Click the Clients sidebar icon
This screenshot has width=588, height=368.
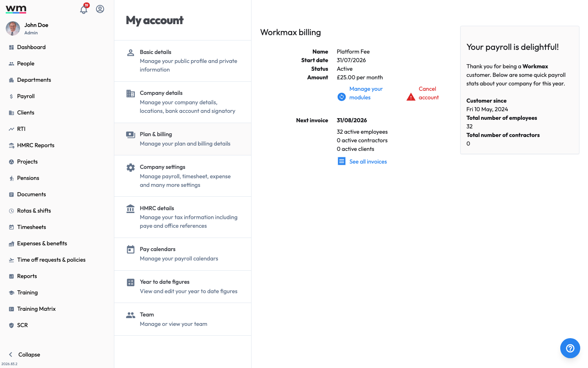click(11, 113)
